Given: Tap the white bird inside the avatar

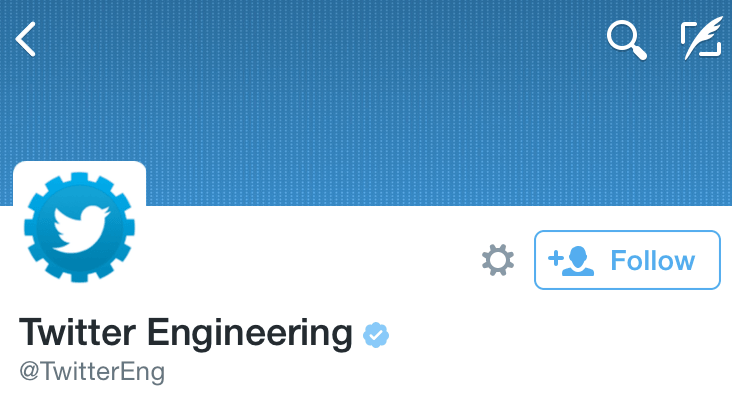Looking at the screenshot, I should (x=81, y=229).
